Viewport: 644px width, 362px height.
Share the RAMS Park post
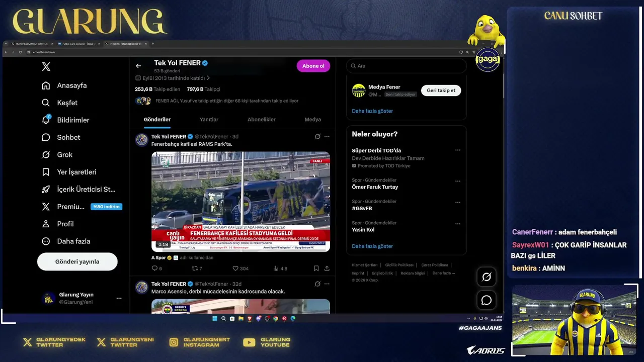point(327,268)
